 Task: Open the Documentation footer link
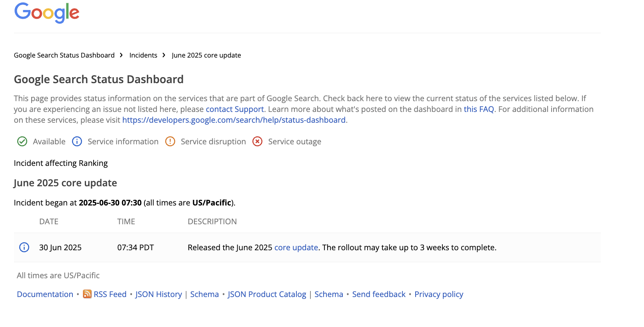click(45, 294)
